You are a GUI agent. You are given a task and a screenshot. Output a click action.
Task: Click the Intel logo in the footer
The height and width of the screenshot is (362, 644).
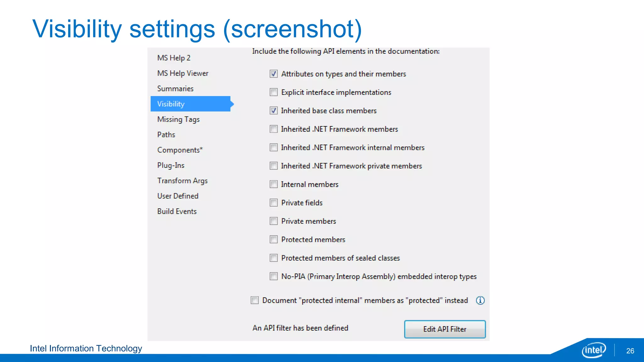tap(594, 350)
